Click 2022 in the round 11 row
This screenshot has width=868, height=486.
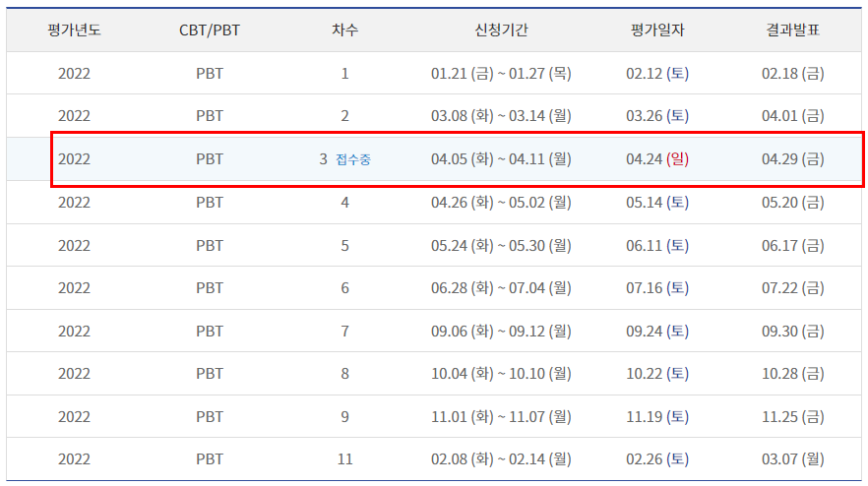pos(74,459)
